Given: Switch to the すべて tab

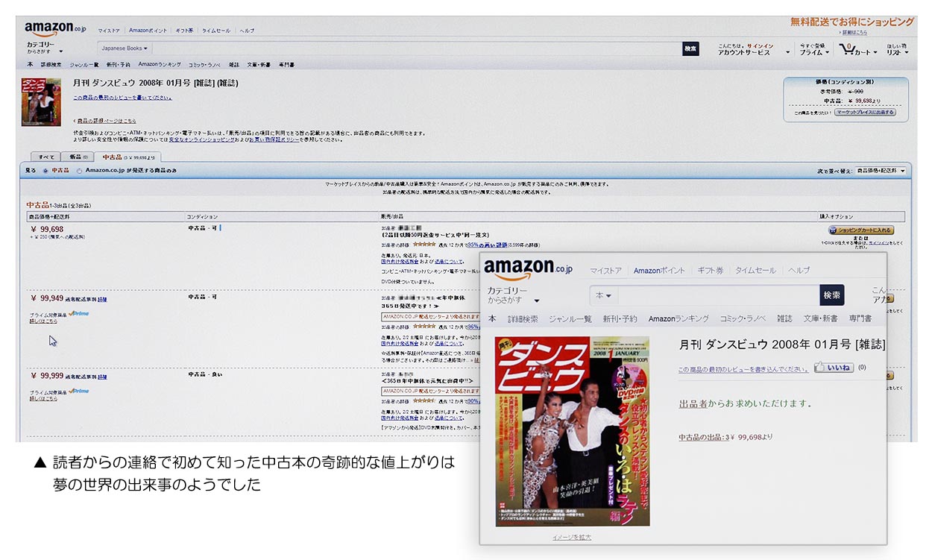Looking at the screenshot, I should [x=46, y=157].
